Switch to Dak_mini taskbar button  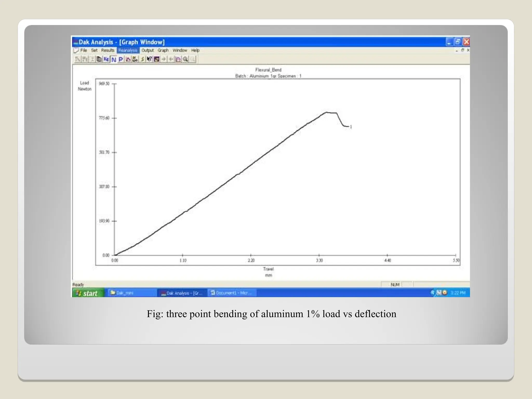tap(132, 293)
